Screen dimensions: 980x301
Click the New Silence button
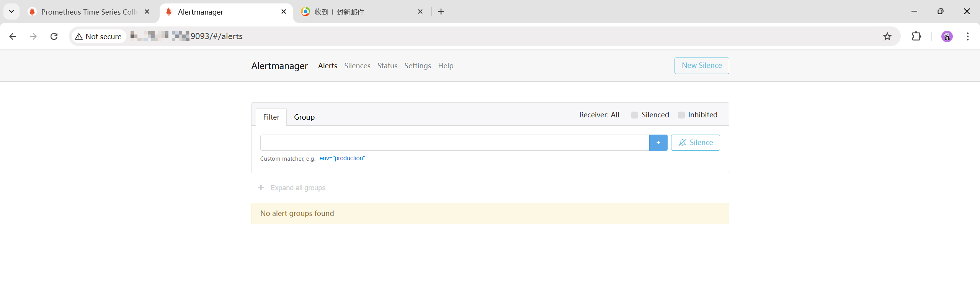coord(702,66)
